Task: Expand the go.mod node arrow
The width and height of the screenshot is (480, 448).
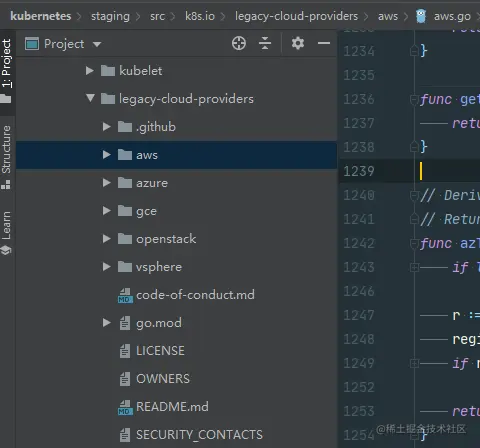Action: click(107, 323)
